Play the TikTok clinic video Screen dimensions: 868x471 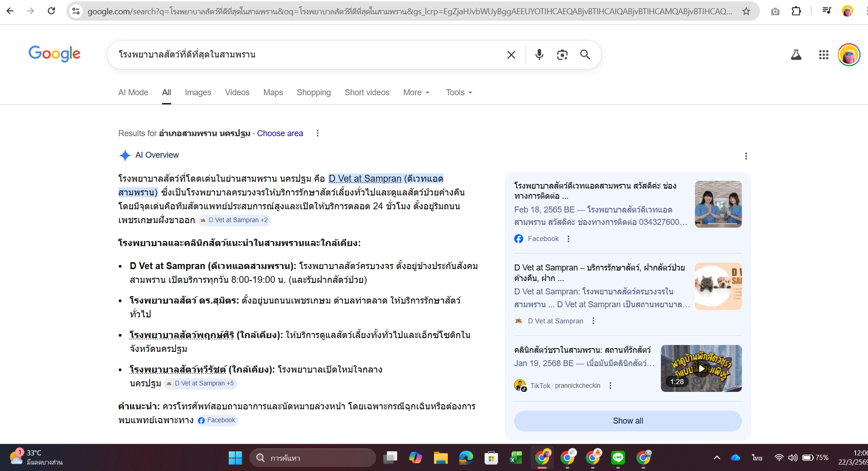click(x=701, y=368)
